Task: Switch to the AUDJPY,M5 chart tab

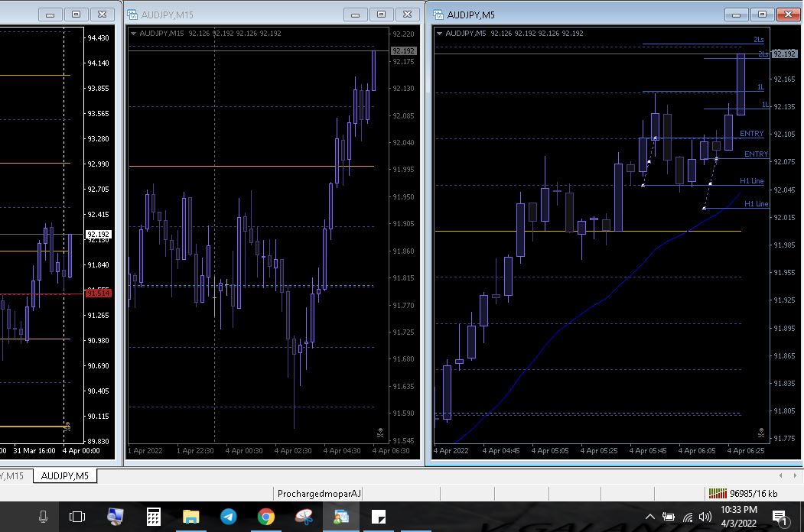Action: (64, 475)
